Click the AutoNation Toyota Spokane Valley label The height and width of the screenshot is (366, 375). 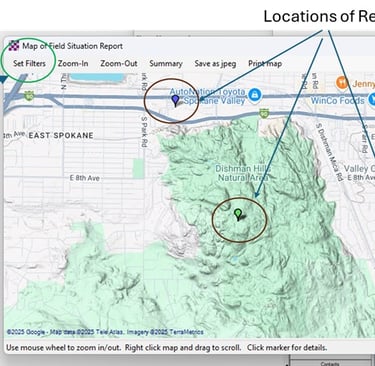point(207,96)
